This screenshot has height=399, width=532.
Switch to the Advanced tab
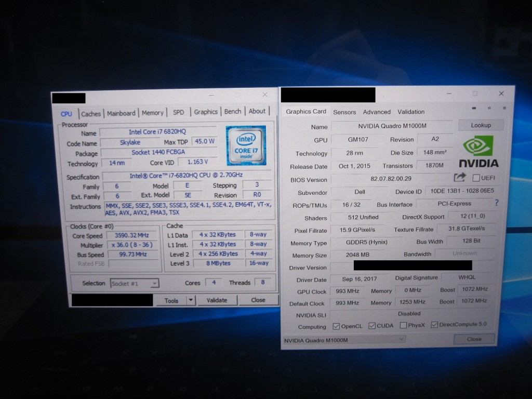click(377, 112)
